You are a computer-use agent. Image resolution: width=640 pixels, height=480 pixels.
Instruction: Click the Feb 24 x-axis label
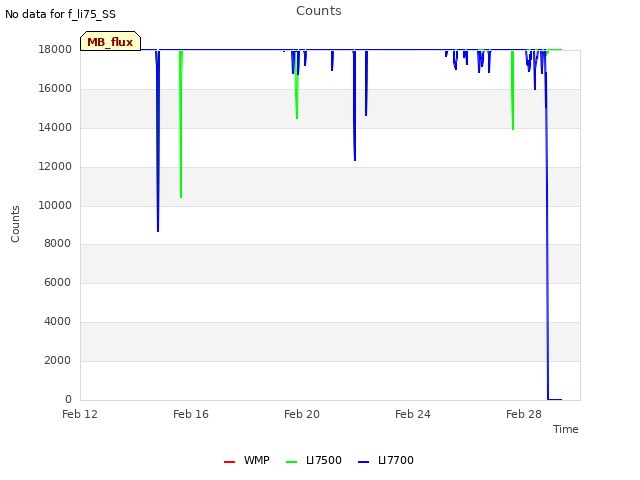413,414
